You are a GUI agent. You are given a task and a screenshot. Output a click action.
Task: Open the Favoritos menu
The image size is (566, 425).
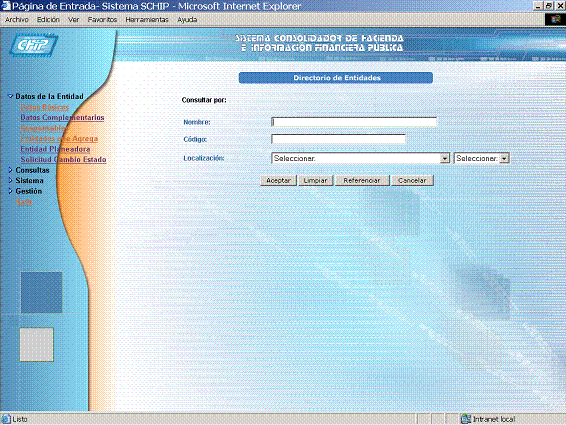click(102, 19)
